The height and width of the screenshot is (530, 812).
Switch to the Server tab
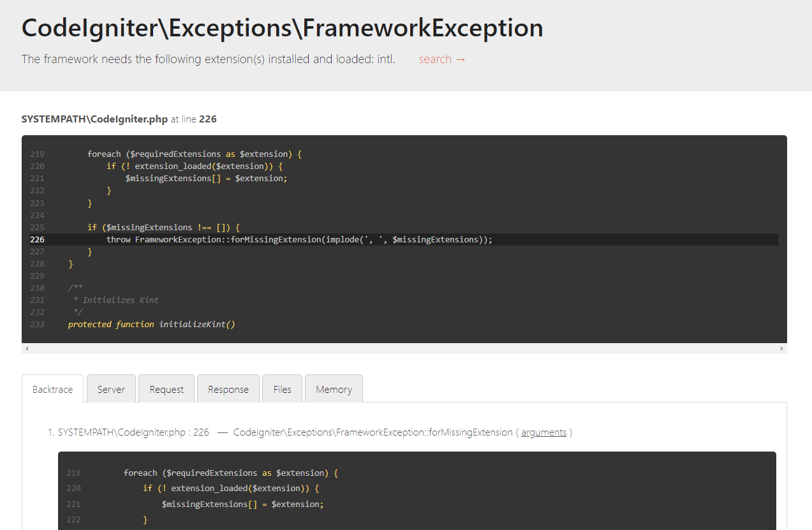click(111, 389)
